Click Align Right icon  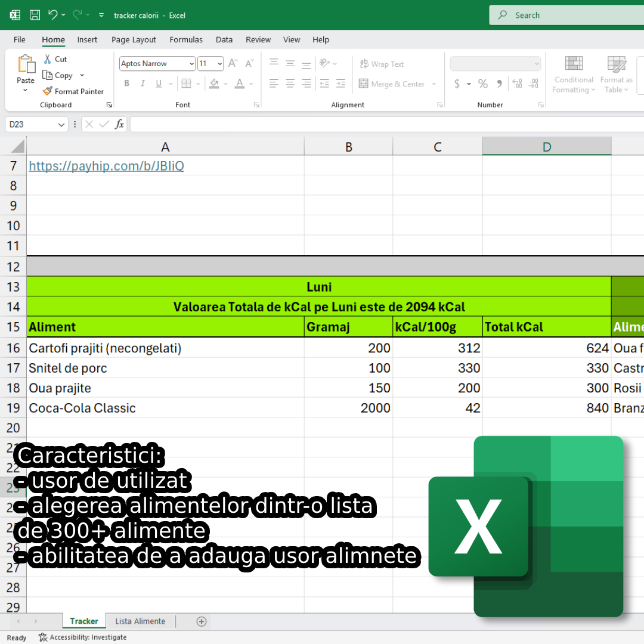pyautogui.click(x=306, y=83)
